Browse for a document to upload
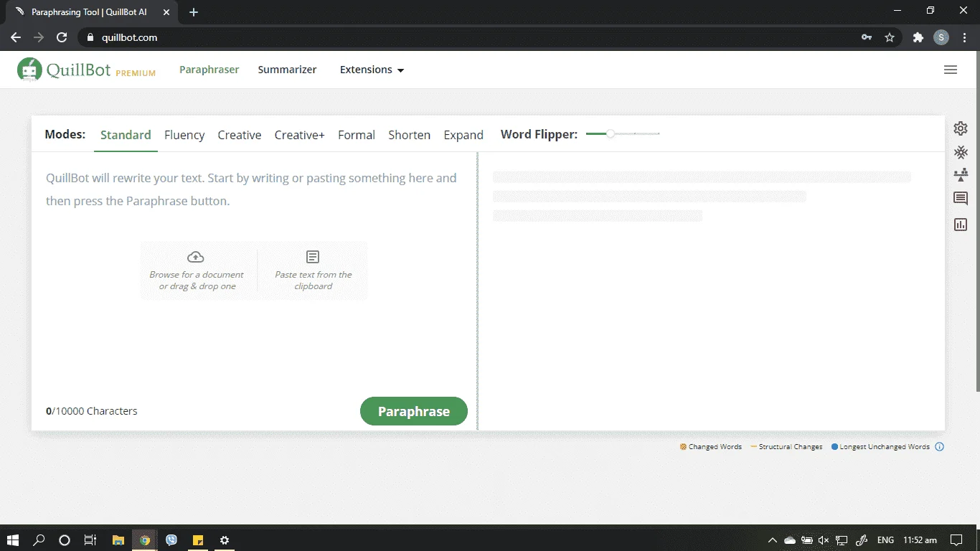This screenshot has height=551, width=980. [x=197, y=270]
